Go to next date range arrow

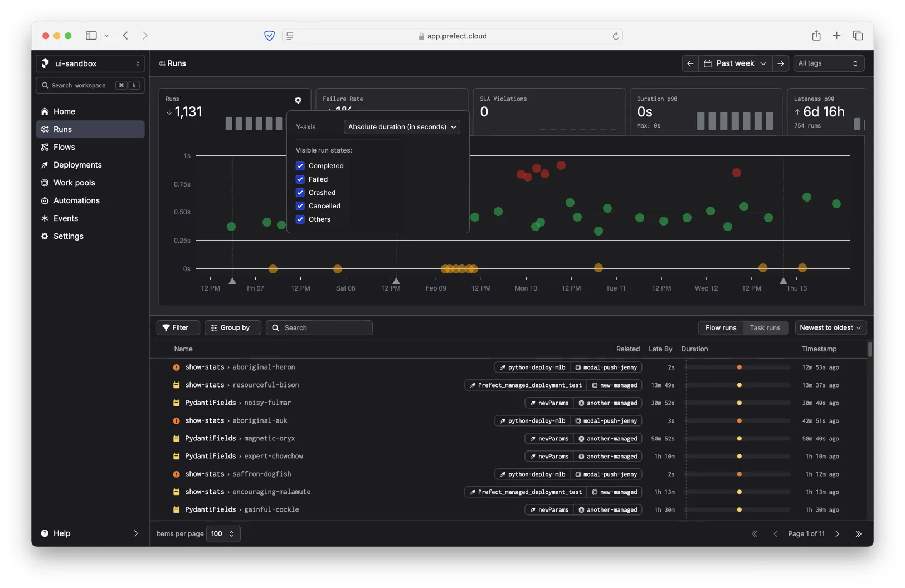pyautogui.click(x=781, y=63)
